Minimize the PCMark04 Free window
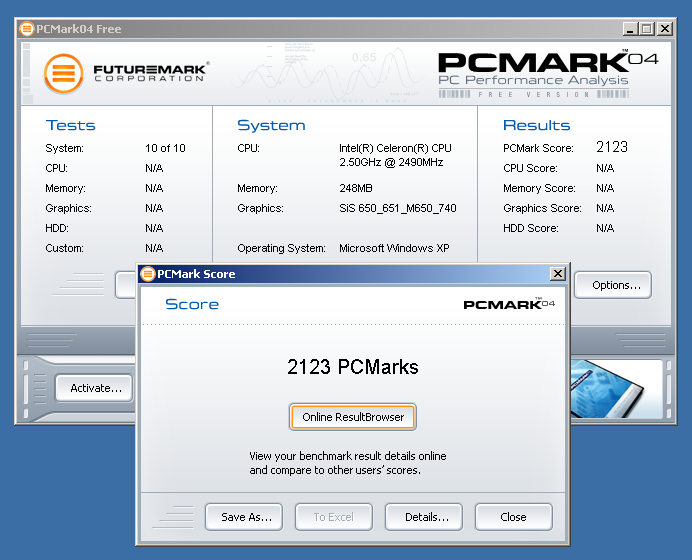Screen dimensions: 692x560 coord(630,29)
